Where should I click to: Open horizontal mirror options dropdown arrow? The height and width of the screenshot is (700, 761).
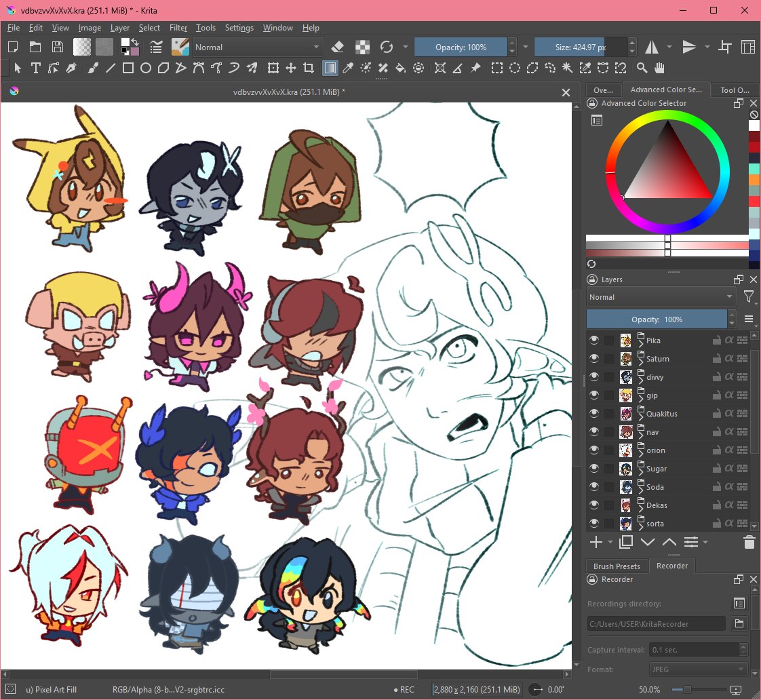[x=669, y=47]
